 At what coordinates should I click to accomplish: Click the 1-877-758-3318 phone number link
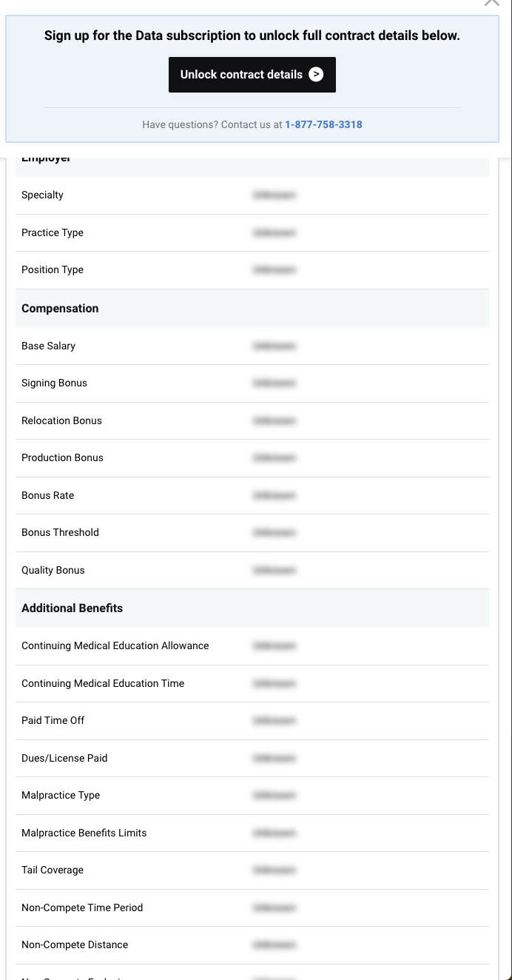pyautogui.click(x=323, y=125)
